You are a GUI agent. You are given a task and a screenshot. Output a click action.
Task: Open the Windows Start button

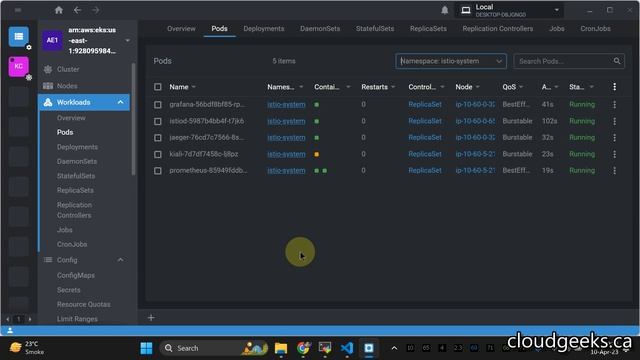pos(146,348)
